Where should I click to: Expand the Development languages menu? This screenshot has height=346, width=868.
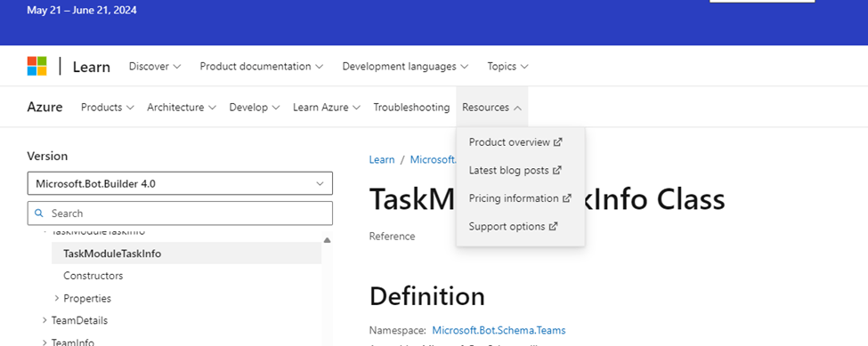pyautogui.click(x=405, y=67)
